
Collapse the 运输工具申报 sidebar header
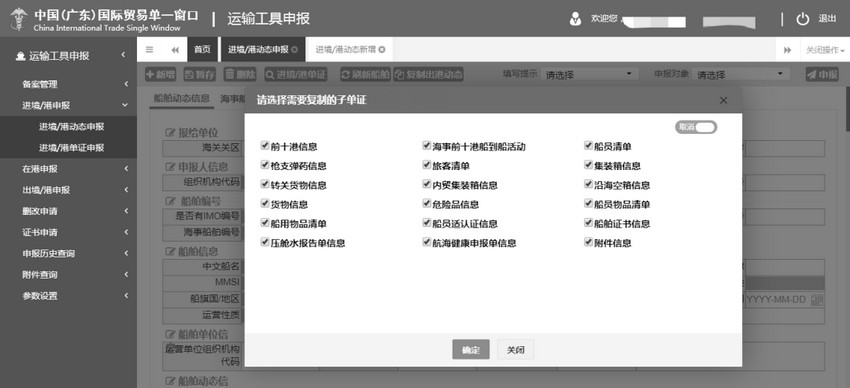click(x=68, y=55)
